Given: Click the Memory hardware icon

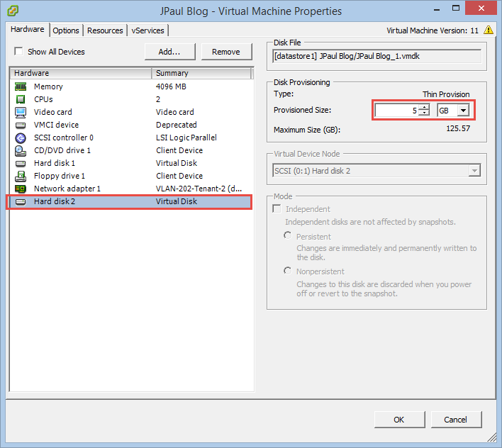Looking at the screenshot, I should pyautogui.click(x=21, y=86).
